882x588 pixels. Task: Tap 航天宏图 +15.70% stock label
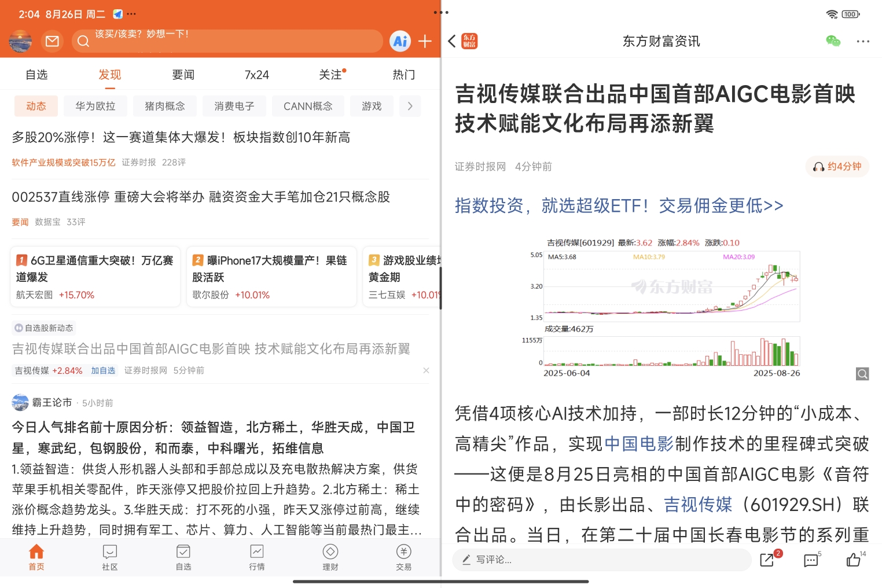click(55, 295)
